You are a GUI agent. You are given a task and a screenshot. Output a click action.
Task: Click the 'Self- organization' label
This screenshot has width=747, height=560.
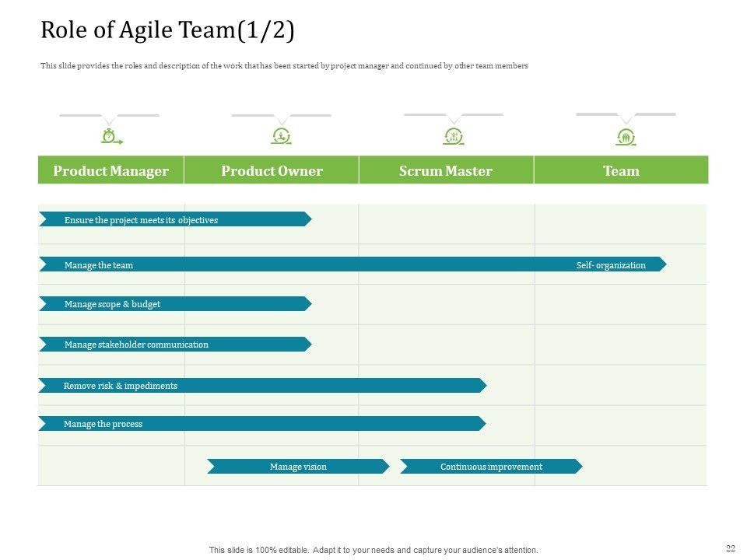coord(611,265)
